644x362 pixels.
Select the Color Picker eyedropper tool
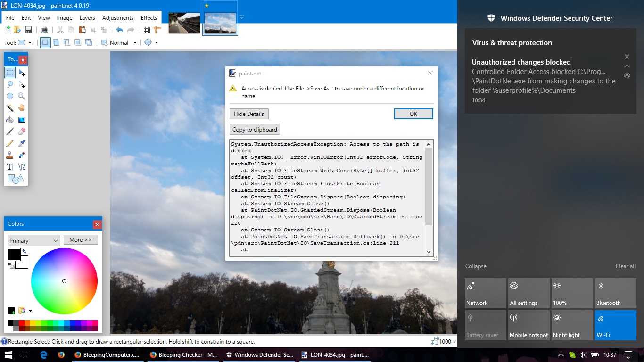(22, 143)
